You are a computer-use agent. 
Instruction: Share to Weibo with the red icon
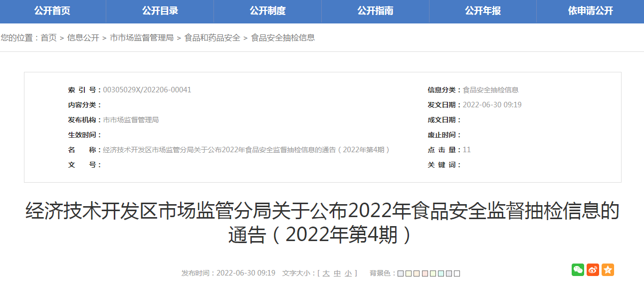point(593,270)
